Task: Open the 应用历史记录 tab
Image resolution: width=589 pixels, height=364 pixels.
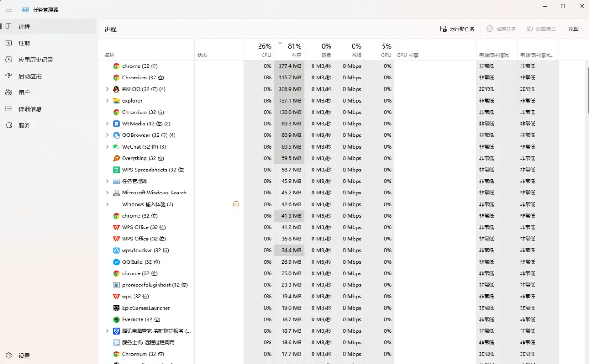Action: 48,60
